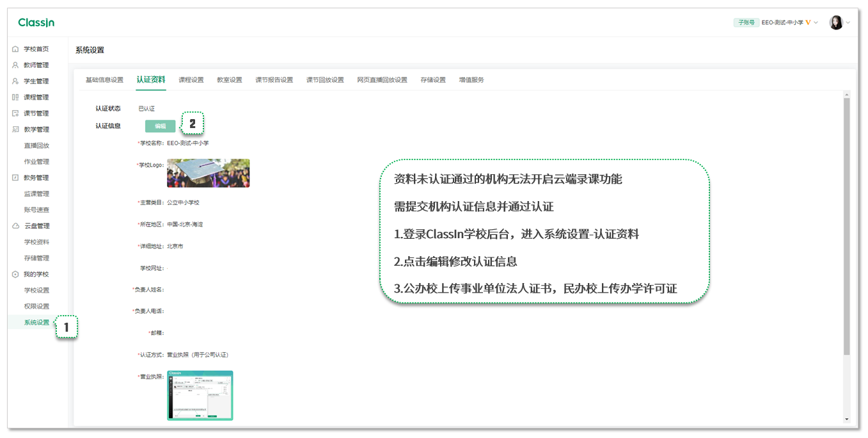
Task: Click the 教学管理 icon
Action: (15, 129)
